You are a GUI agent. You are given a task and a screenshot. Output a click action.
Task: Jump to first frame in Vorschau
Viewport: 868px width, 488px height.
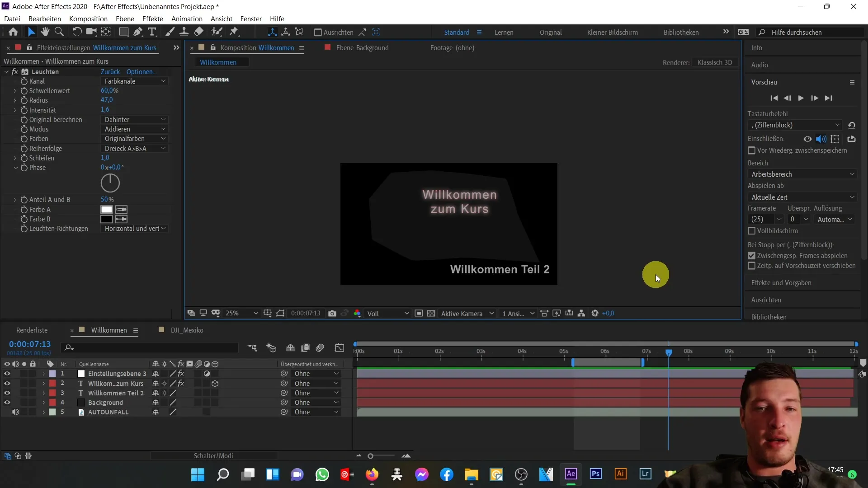774,98
